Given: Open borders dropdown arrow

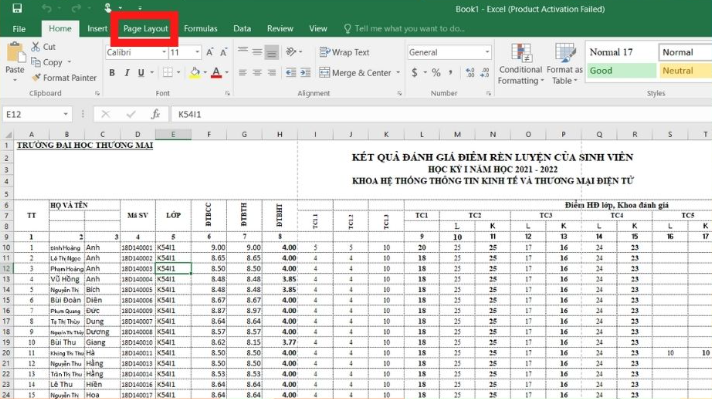Looking at the screenshot, I should click(178, 72).
